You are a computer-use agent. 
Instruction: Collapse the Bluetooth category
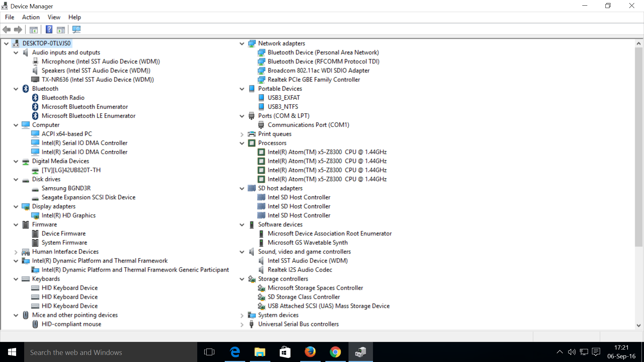[x=16, y=89]
